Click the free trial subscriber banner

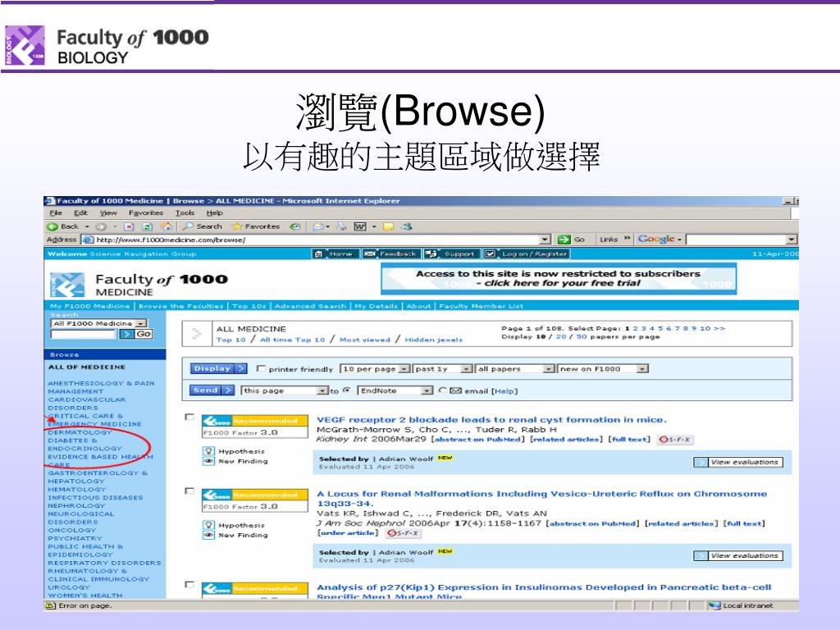pos(558,279)
